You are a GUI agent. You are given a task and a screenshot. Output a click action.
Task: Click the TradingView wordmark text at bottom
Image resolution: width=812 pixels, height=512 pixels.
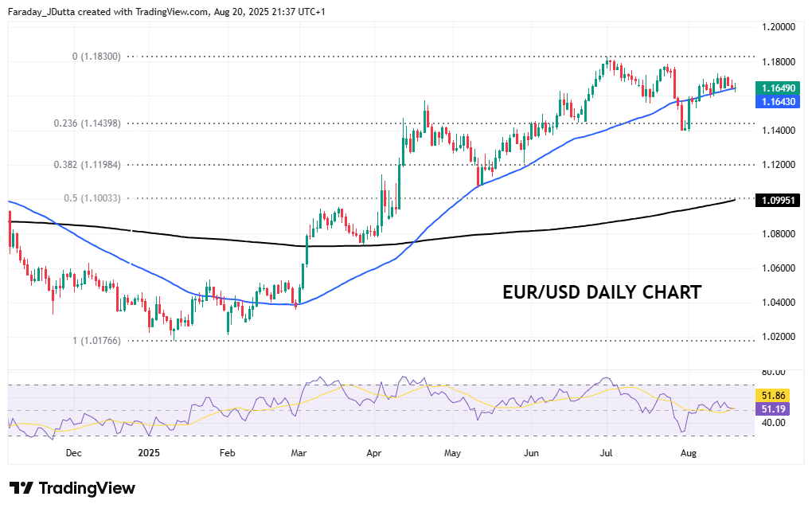(x=87, y=488)
